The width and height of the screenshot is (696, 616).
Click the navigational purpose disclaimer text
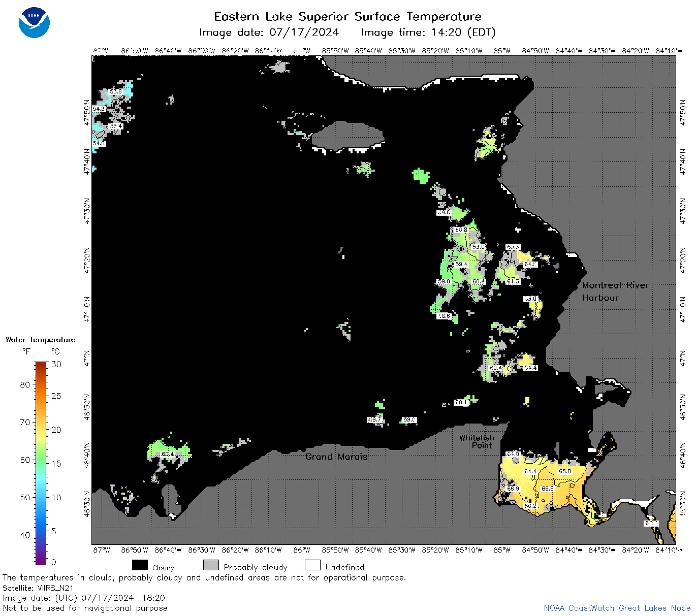click(85, 608)
